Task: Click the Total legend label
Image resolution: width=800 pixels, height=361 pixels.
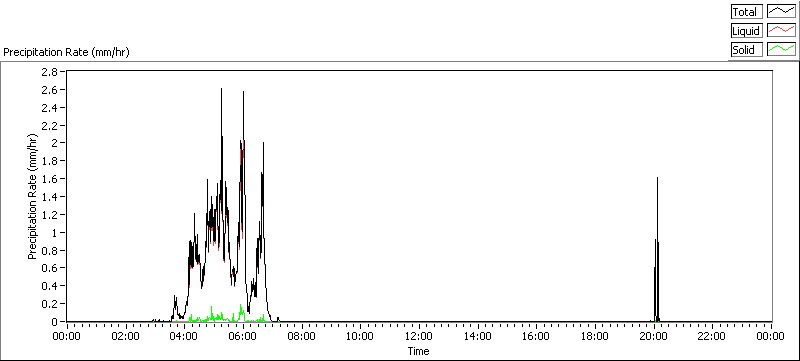Action: [747, 12]
